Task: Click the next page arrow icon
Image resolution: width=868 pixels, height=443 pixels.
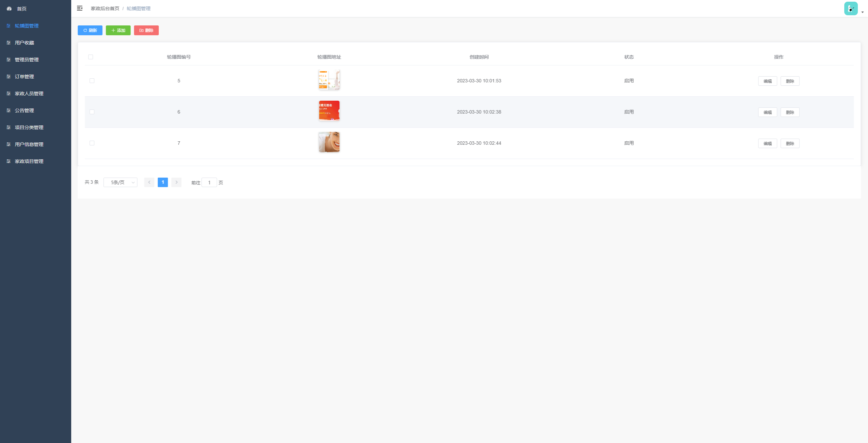Action: click(x=176, y=182)
